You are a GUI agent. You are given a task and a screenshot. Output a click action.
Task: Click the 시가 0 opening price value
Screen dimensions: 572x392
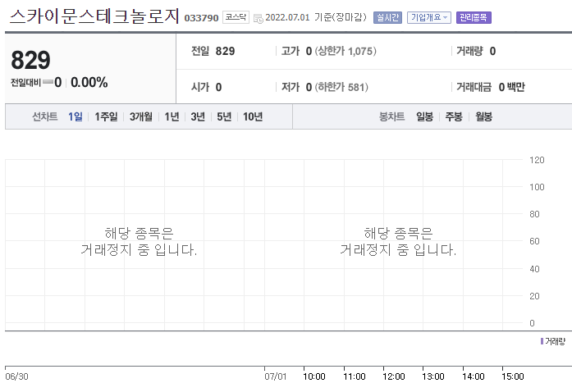[207, 87]
